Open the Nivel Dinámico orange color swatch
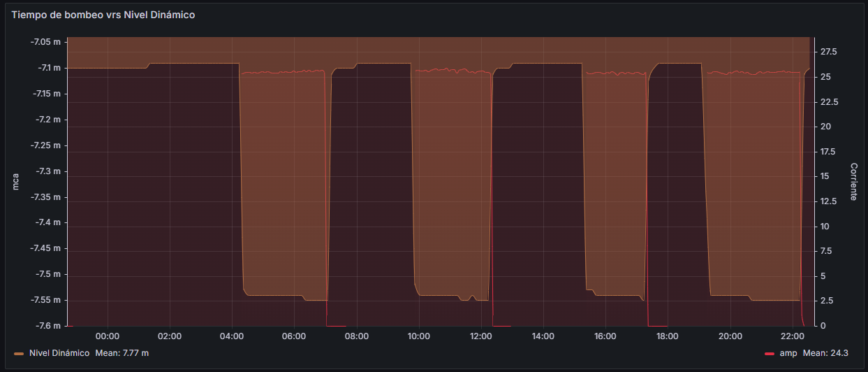This screenshot has height=372, width=868. point(19,354)
